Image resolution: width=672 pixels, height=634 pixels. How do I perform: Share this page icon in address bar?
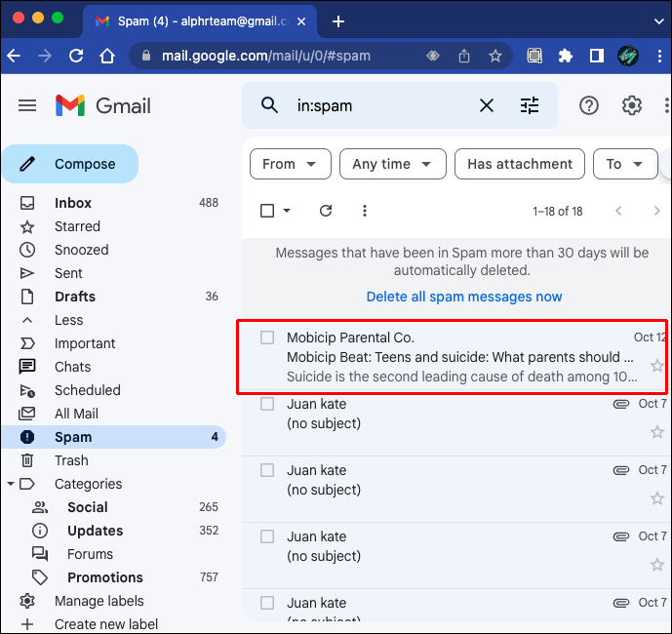pos(464,56)
